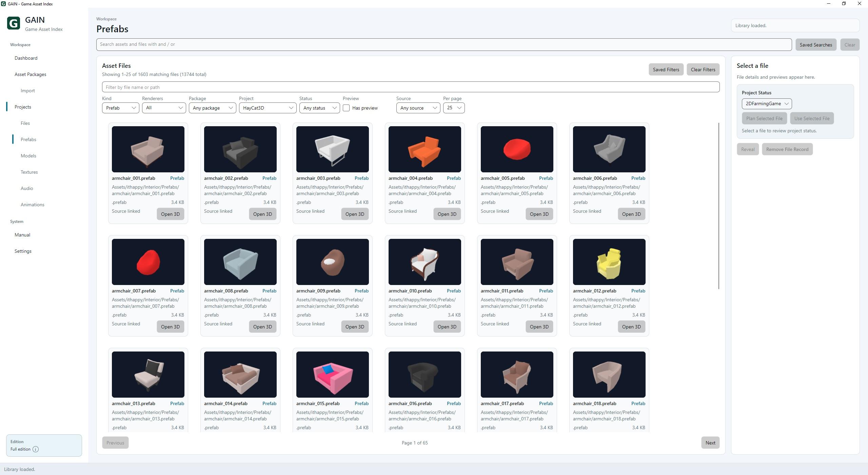Click the Clear Filters button
Viewport: 868px width, 475px height.
coord(703,70)
